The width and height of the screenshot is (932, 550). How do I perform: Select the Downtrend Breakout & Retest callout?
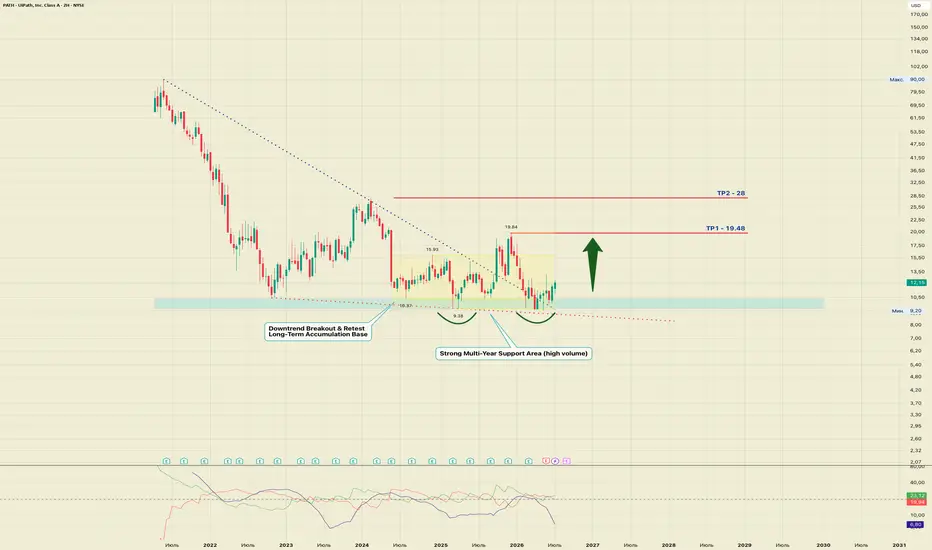click(318, 332)
